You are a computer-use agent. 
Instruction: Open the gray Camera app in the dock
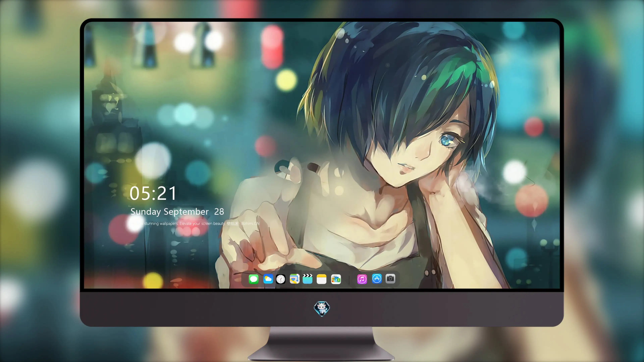(x=390, y=279)
